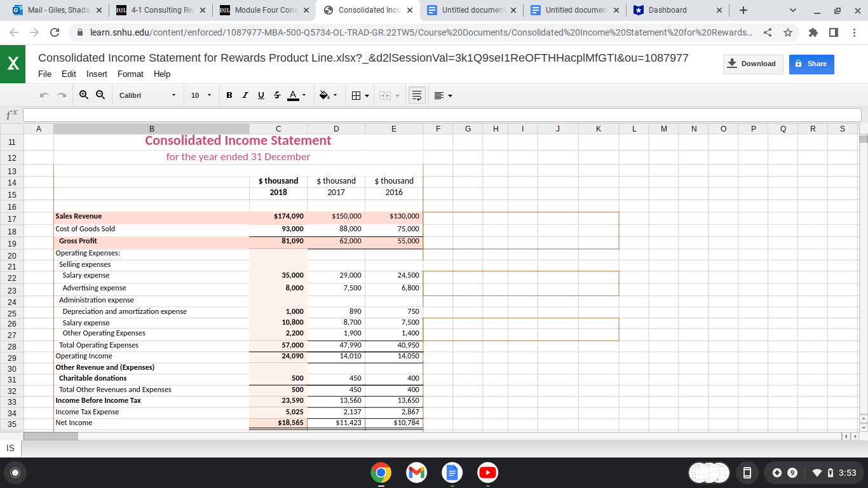The height and width of the screenshot is (488, 868).
Task: Click the horizontal scrollbar thumb
Action: point(51,436)
